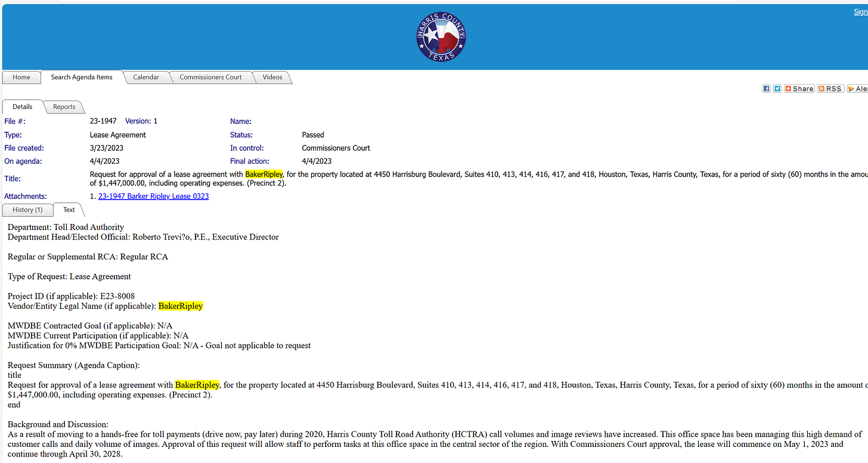Share this page on Facebook icon
Viewport: 868px width, 463px height.
tap(767, 88)
